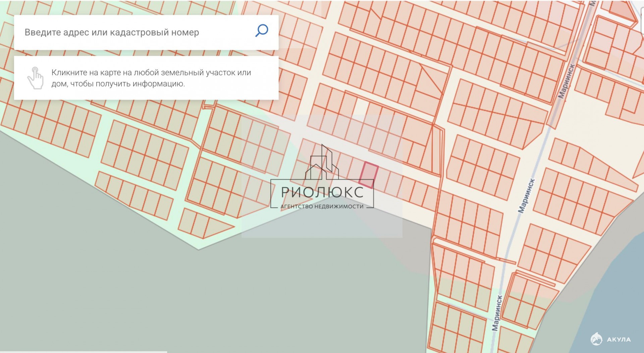Image resolution: width=644 pixels, height=353 pixels.
Task: Click the hint text about selecting a land plot
Action: [151, 78]
